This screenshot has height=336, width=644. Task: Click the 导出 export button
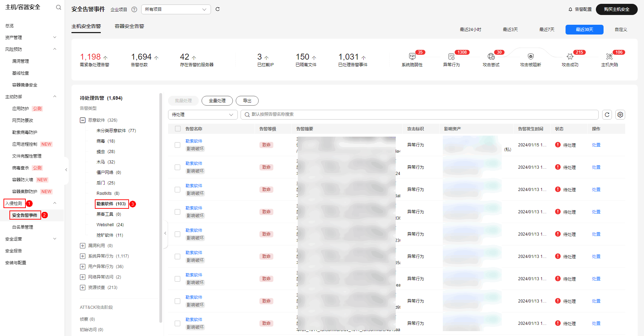pyautogui.click(x=247, y=101)
